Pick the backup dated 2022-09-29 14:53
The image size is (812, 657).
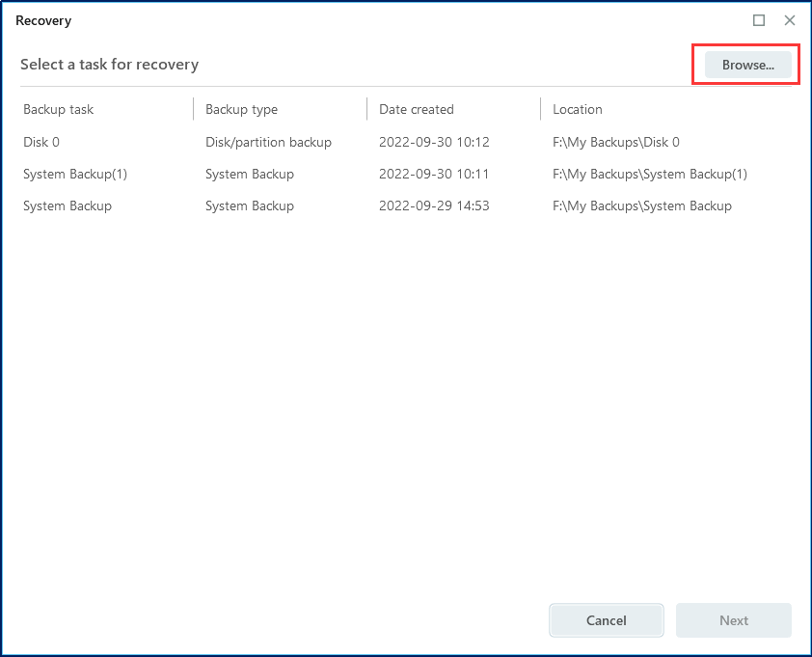pos(434,205)
